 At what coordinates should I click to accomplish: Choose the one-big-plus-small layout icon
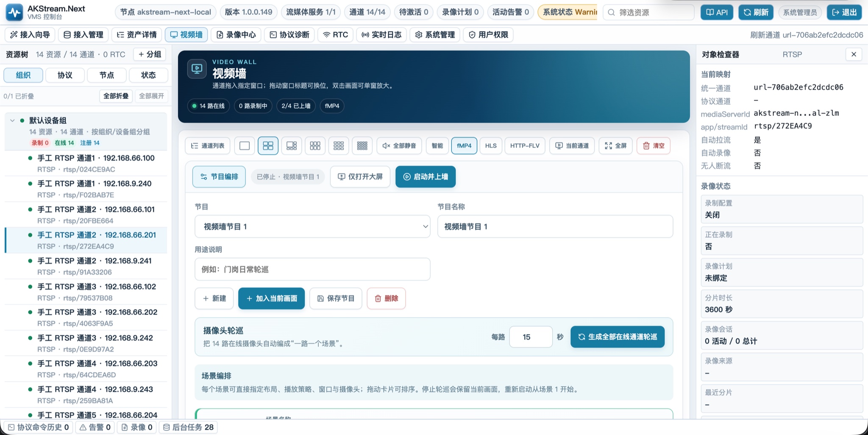[292, 146]
